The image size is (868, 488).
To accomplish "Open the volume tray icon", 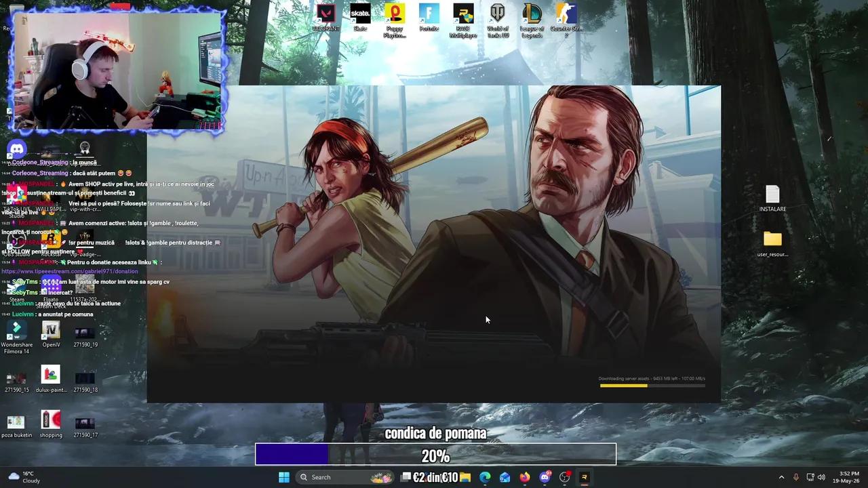I will [x=822, y=477].
